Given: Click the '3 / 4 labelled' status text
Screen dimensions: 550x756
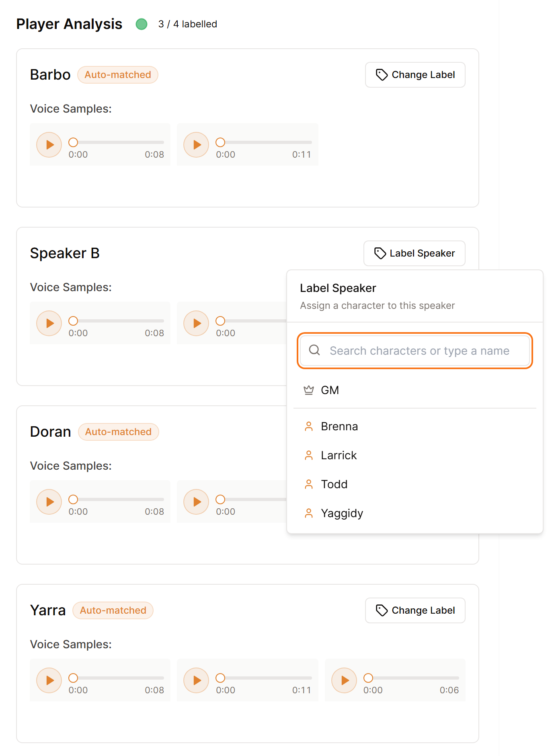Looking at the screenshot, I should (x=188, y=24).
